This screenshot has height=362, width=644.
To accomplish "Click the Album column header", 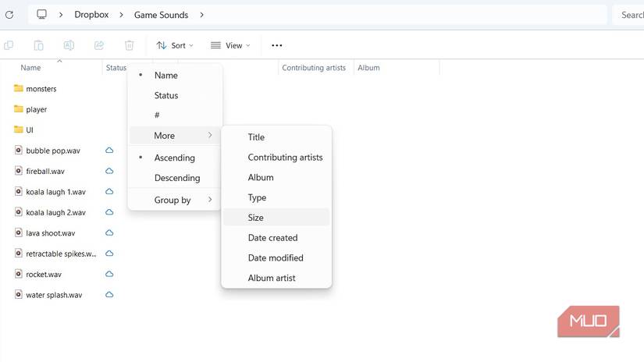I will click(368, 68).
